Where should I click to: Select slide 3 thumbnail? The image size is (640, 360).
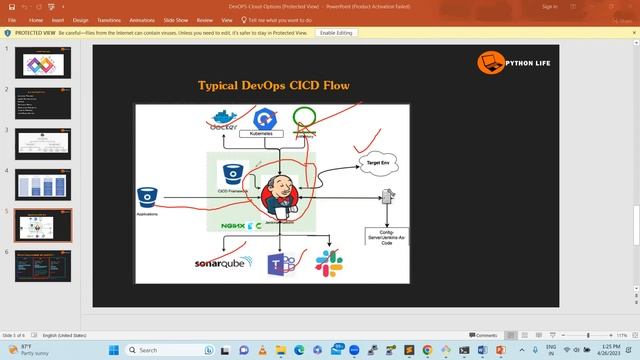point(43,144)
